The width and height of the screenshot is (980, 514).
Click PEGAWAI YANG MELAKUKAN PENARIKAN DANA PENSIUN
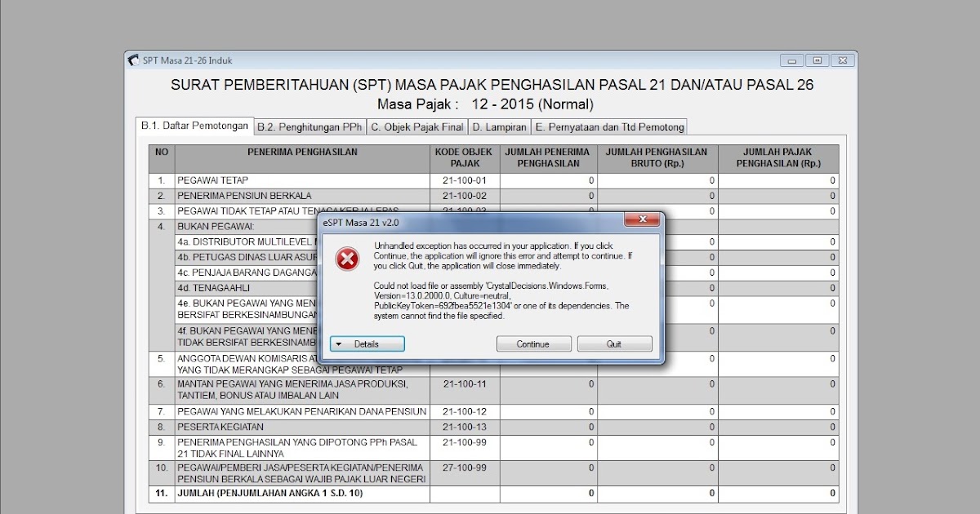(x=302, y=411)
